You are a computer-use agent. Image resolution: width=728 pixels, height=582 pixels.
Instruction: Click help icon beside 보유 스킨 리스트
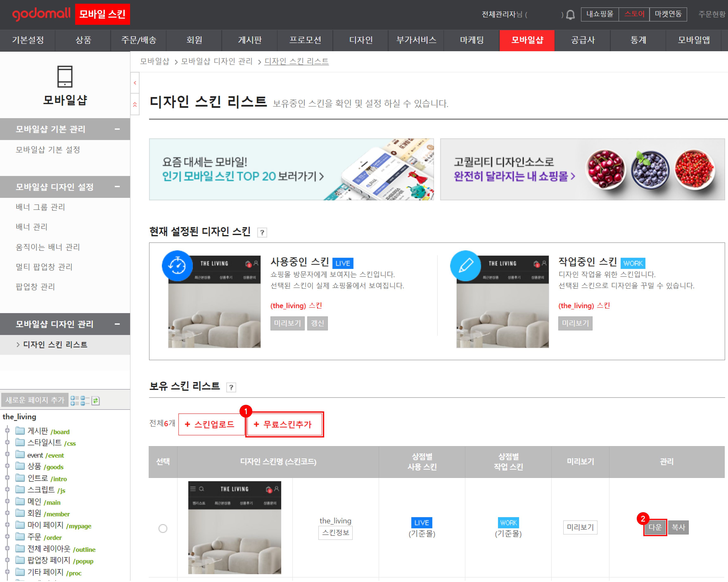[231, 387]
